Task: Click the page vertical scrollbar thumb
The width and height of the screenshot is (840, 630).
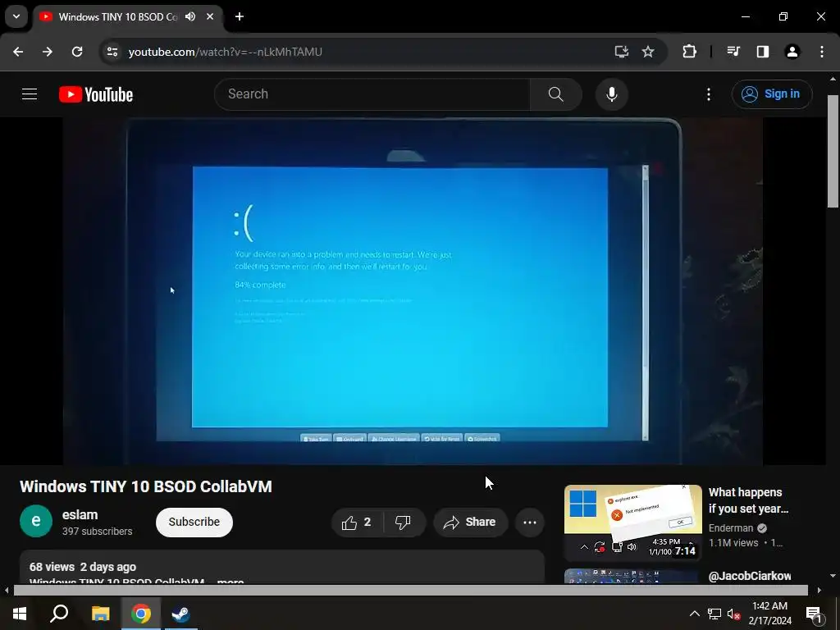Action: (833, 151)
